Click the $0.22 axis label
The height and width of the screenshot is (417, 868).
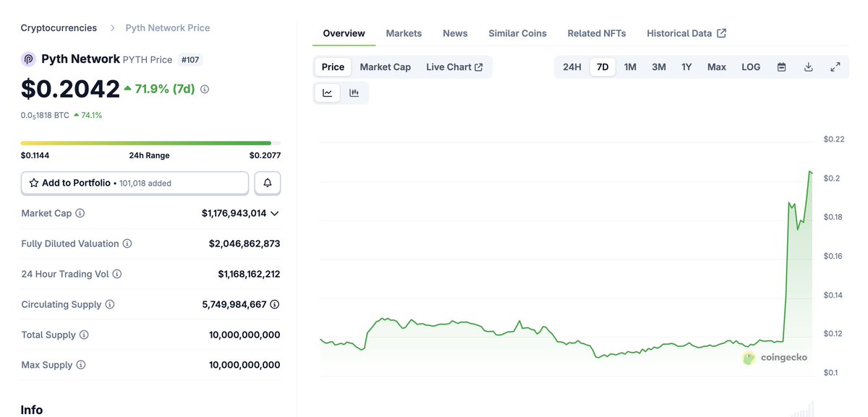(834, 139)
